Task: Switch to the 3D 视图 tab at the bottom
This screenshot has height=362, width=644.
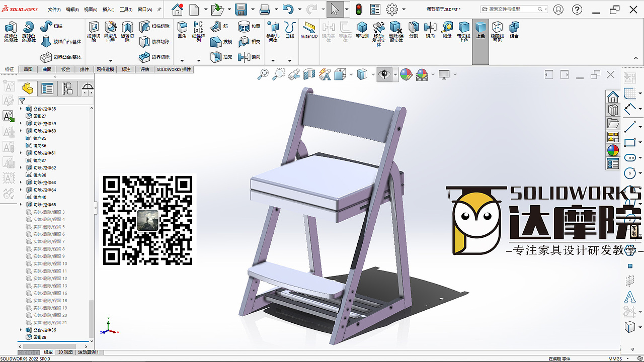Action: click(x=66, y=352)
